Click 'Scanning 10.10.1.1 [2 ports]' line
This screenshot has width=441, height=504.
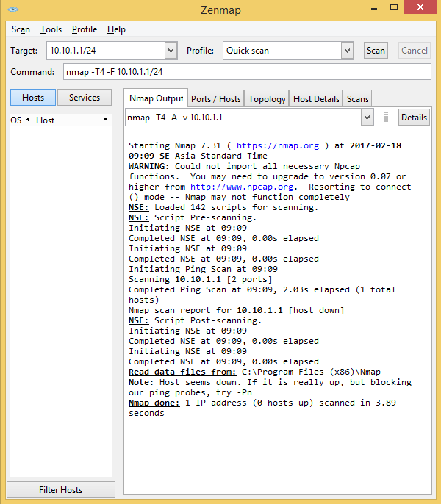(201, 279)
